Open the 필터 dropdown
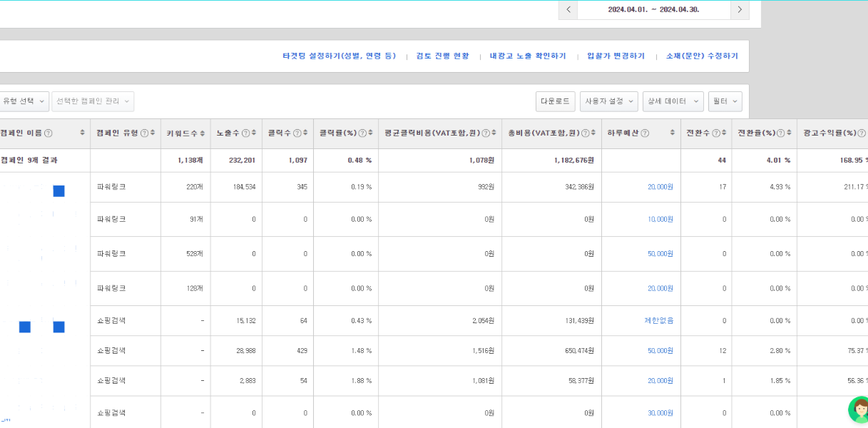The width and height of the screenshot is (868, 428). pos(725,101)
